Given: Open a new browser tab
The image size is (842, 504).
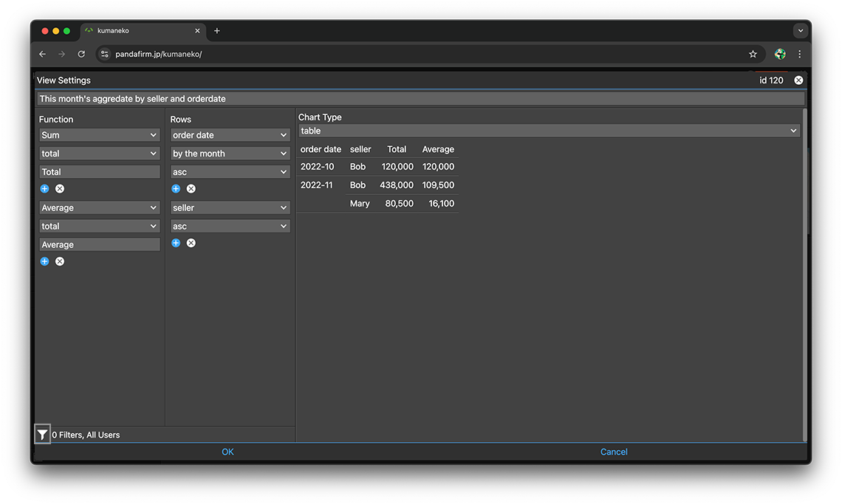Looking at the screenshot, I should (x=217, y=31).
